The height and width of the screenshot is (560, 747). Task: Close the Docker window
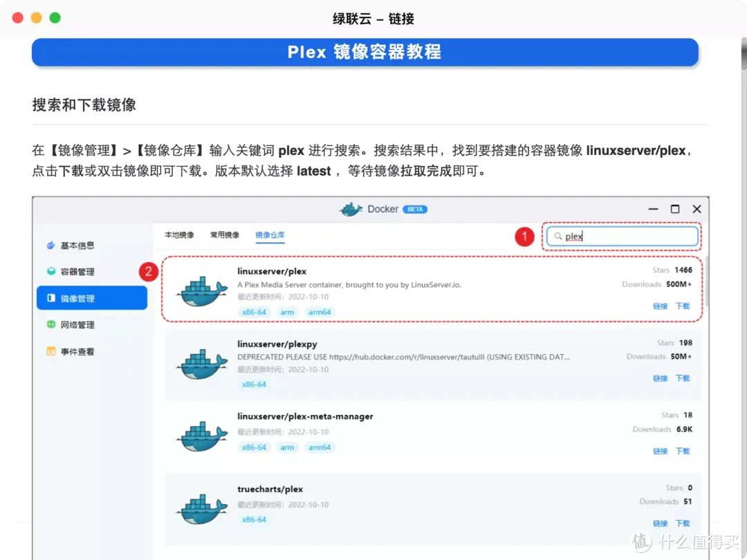[x=697, y=209]
